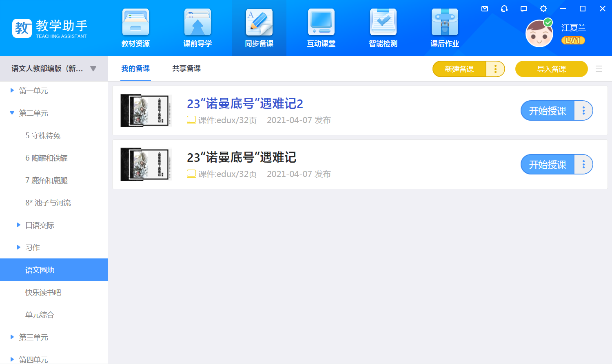Click thumbnail of second 诺曼底号 courseware
Viewport: 612px width, 364px height.
[146, 164]
